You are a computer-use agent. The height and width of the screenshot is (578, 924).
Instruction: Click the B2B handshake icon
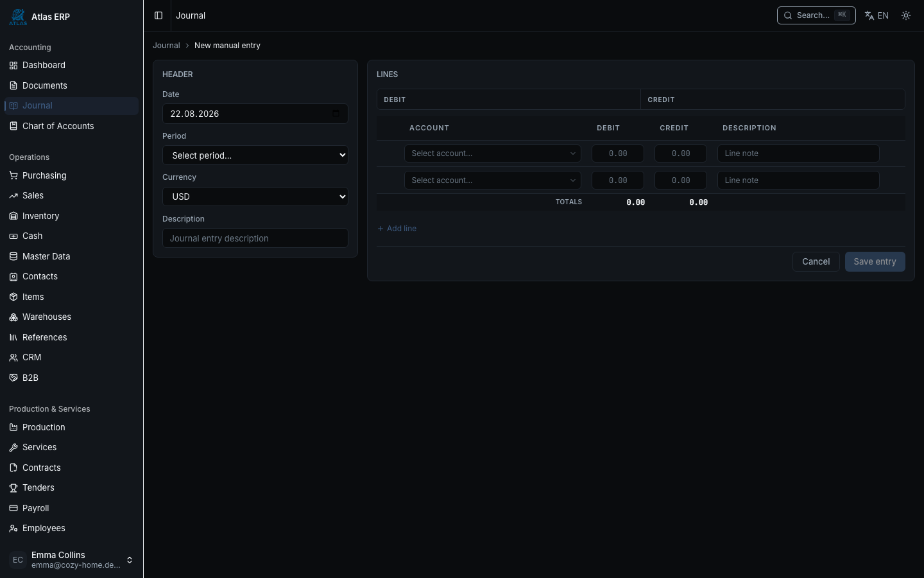(13, 378)
